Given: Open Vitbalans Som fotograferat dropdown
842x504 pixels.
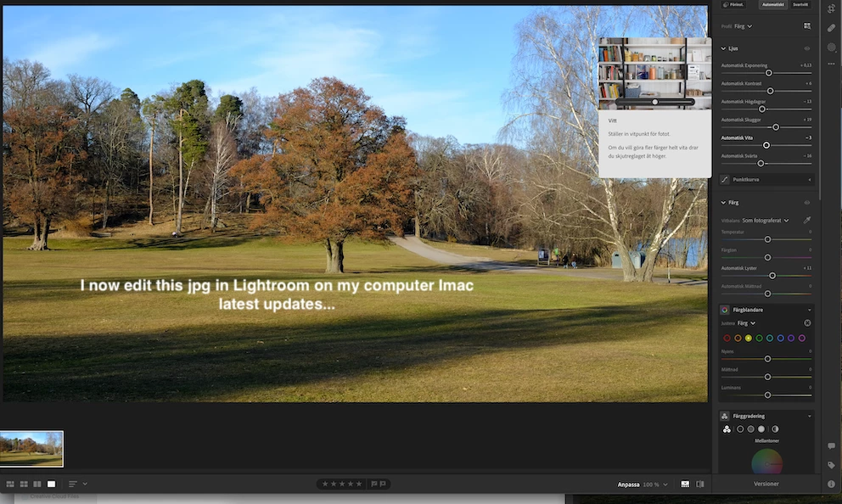Looking at the screenshot, I should tap(766, 220).
